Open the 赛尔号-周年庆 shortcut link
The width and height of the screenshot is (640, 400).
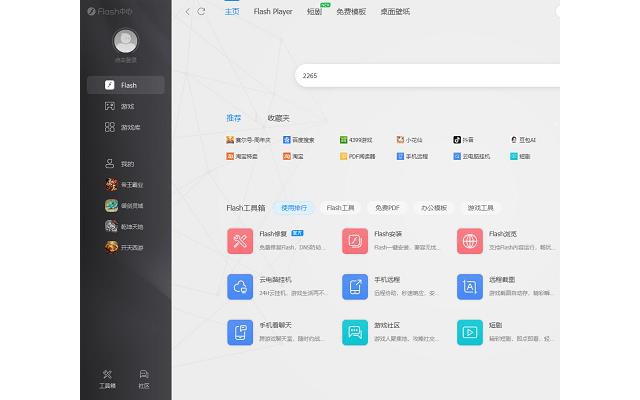pyautogui.click(x=248, y=140)
